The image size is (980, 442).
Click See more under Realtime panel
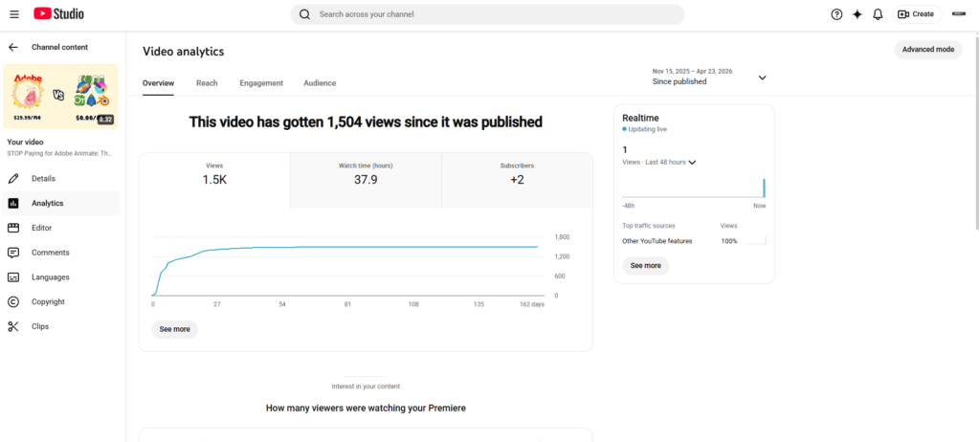tap(645, 266)
